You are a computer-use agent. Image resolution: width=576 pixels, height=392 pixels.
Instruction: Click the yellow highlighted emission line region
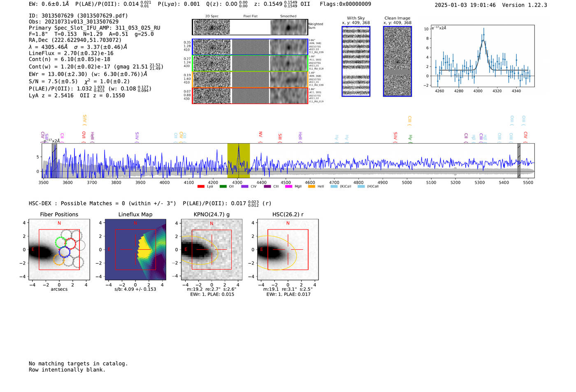(x=239, y=160)
